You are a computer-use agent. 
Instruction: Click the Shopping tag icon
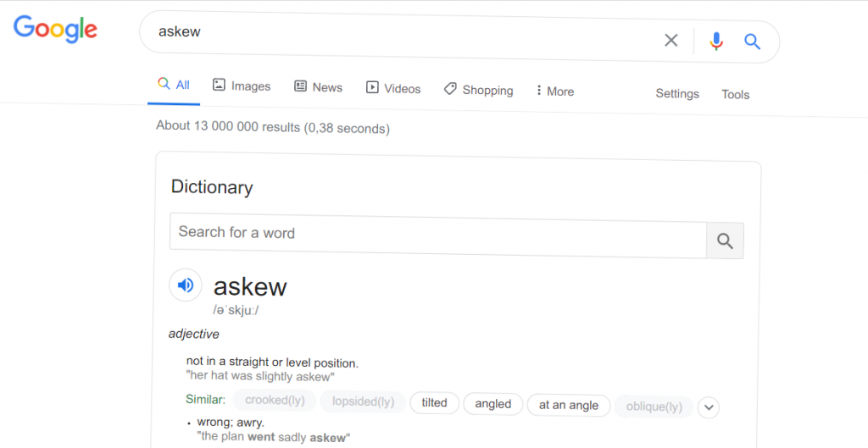click(450, 88)
